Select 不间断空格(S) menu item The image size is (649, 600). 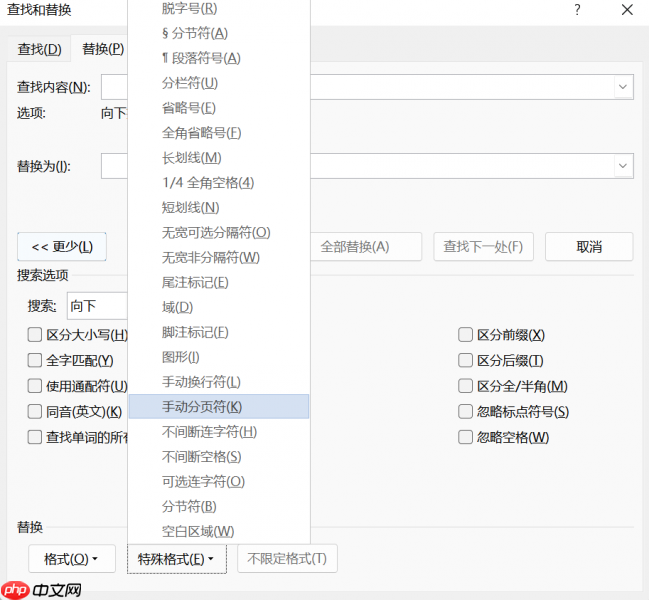(x=219, y=456)
